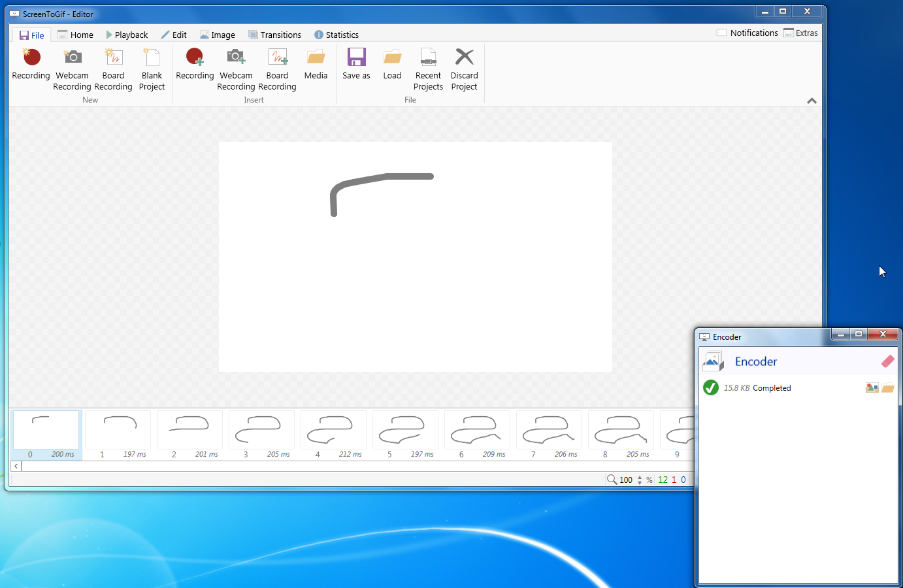Start a new screen Recording in New group
The image size is (903, 588).
[31, 65]
